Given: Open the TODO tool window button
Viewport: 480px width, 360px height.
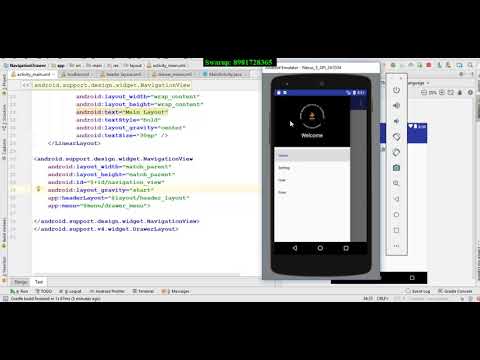Looking at the screenshot, I should pyautogui.click(x=44, y=291).
